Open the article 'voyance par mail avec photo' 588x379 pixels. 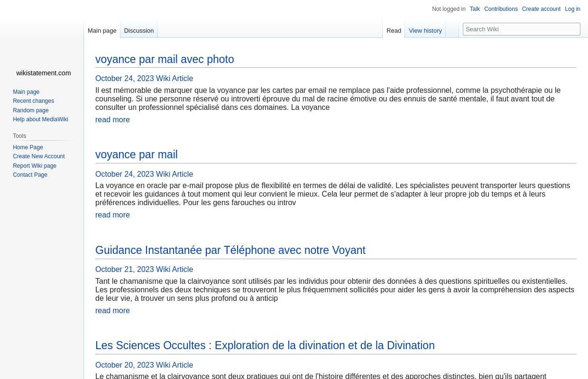[x=165, y=59]
